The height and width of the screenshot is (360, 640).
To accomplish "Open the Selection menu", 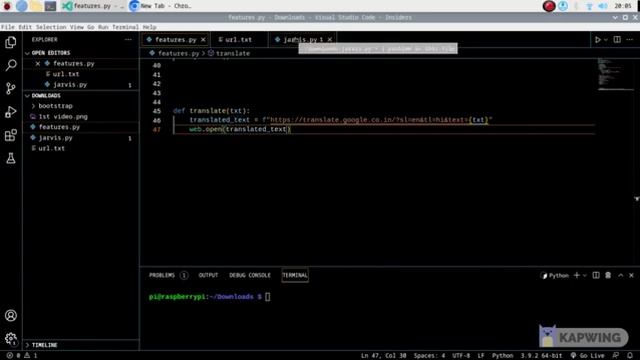I will 51,27.
